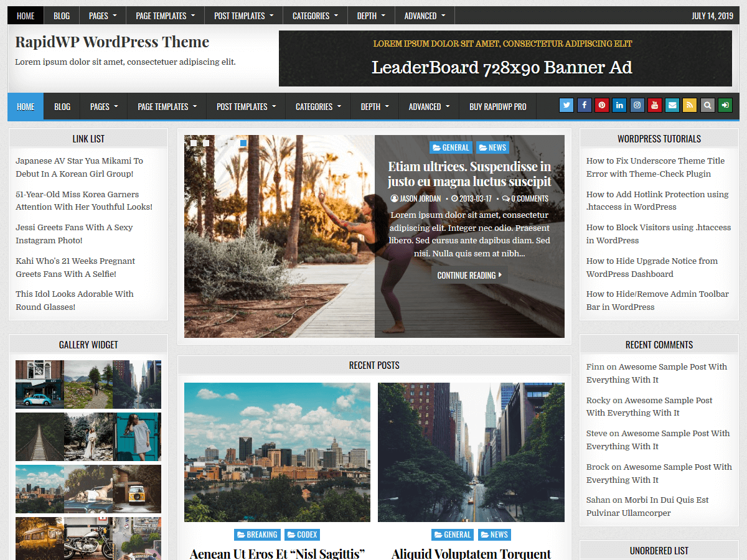Select the highlighted blue slider pagination dot
Viewport: 747px width, 560px height.
(x=242, y=142)
